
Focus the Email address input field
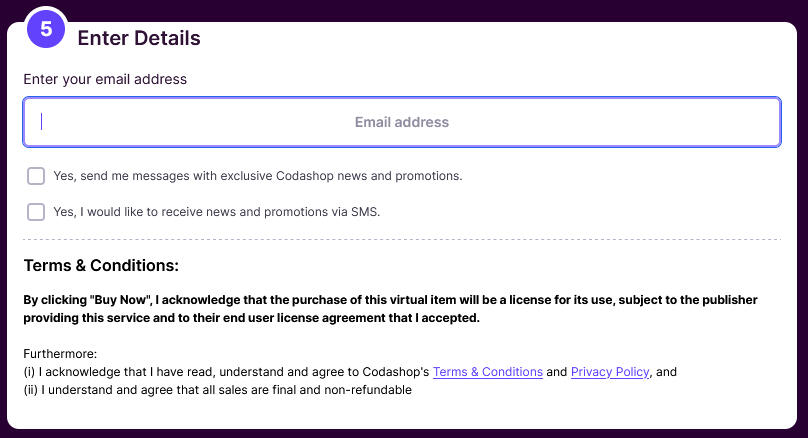pos(402,122)
